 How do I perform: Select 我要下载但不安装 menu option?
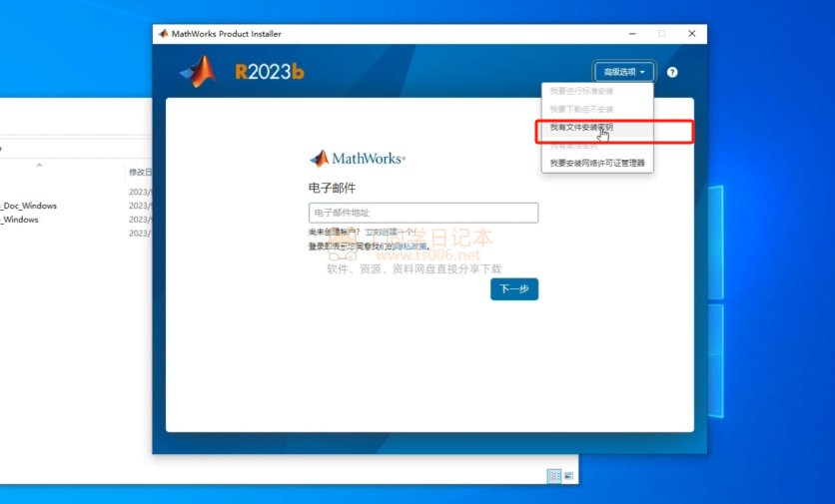tap(581, 109)
